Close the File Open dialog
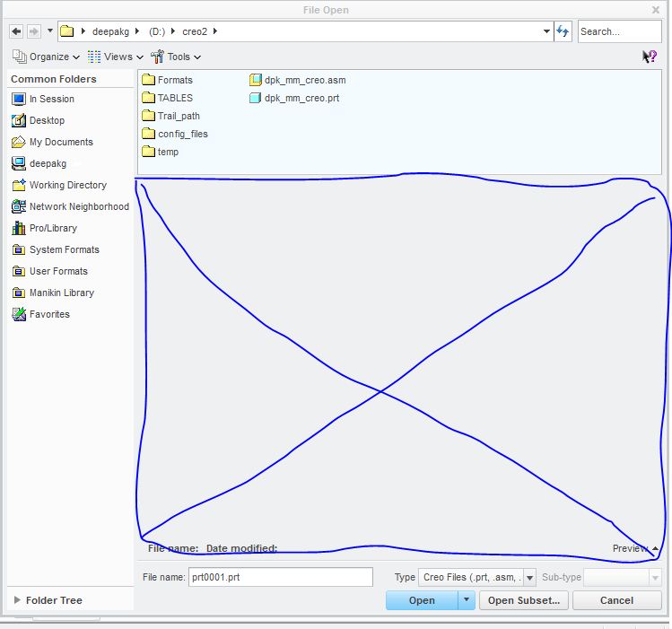Viewport: 672px width, 629px height. [x=656, y=10]
